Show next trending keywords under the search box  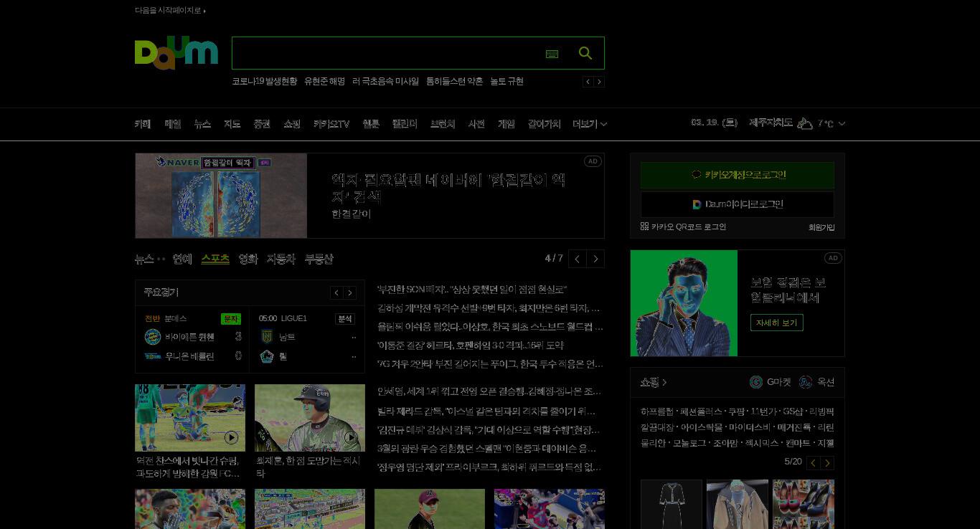click(x=599, y=82)
